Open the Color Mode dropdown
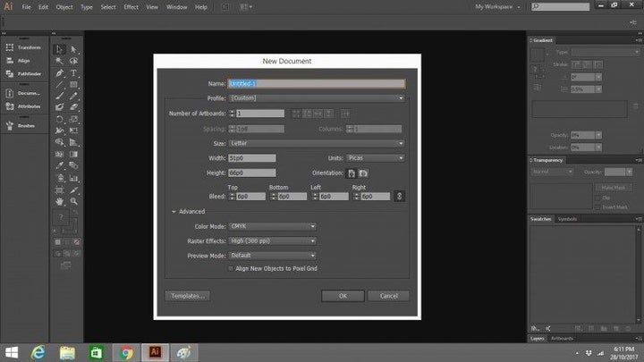This screenshot has height=362, width=644. pos(273,227)
